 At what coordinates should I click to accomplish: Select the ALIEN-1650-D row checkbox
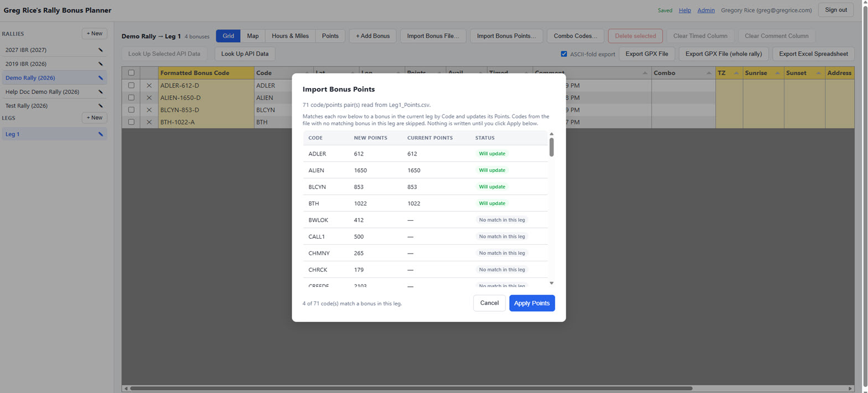pyautogui.click(x=131, y=98)
